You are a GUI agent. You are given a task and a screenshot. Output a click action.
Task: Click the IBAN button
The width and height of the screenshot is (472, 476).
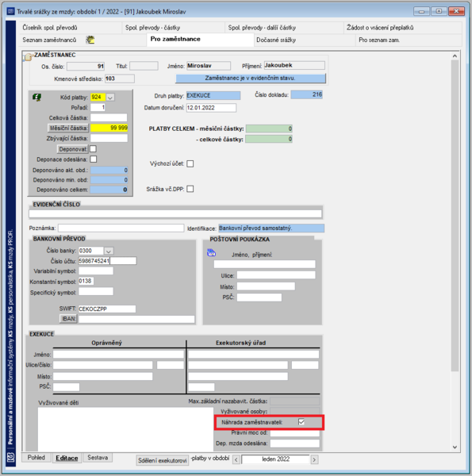(x=68, y=319)
